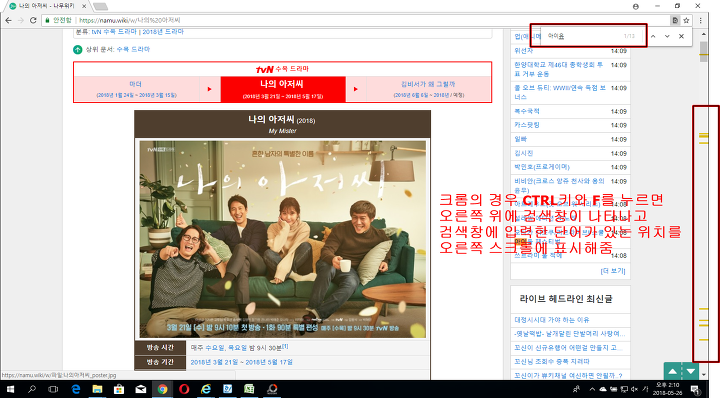The height and width of the screenshot is (398, 720).
Task: Open 2018년 드라마 category link
Action: tap(163, 32)
